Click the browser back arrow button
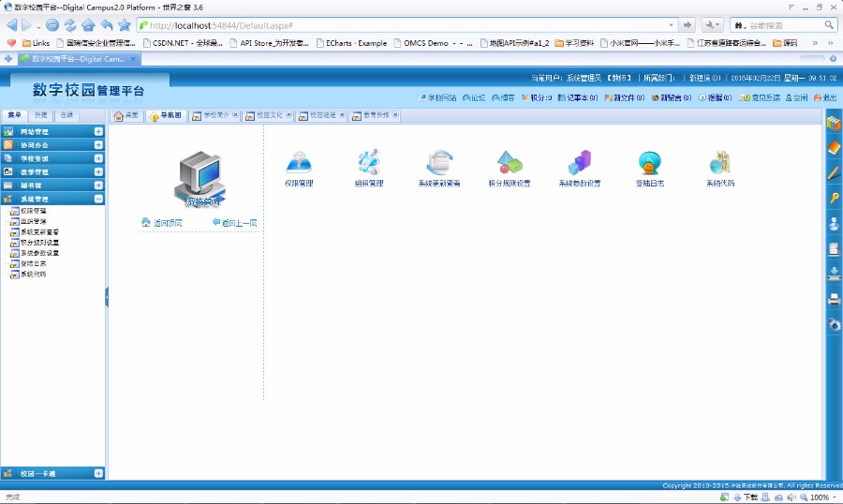 [x=12, y=25]
